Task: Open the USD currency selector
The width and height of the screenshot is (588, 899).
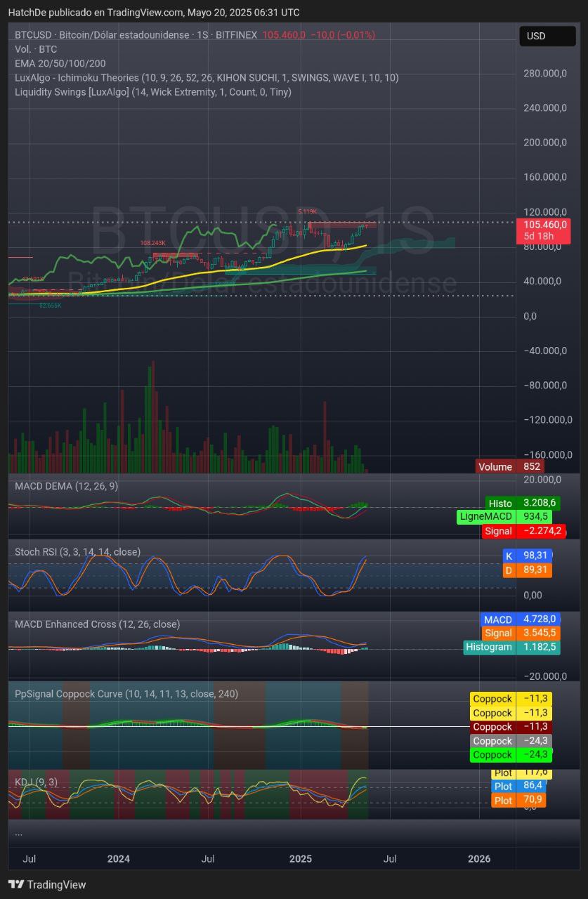Action: (547, 36)
